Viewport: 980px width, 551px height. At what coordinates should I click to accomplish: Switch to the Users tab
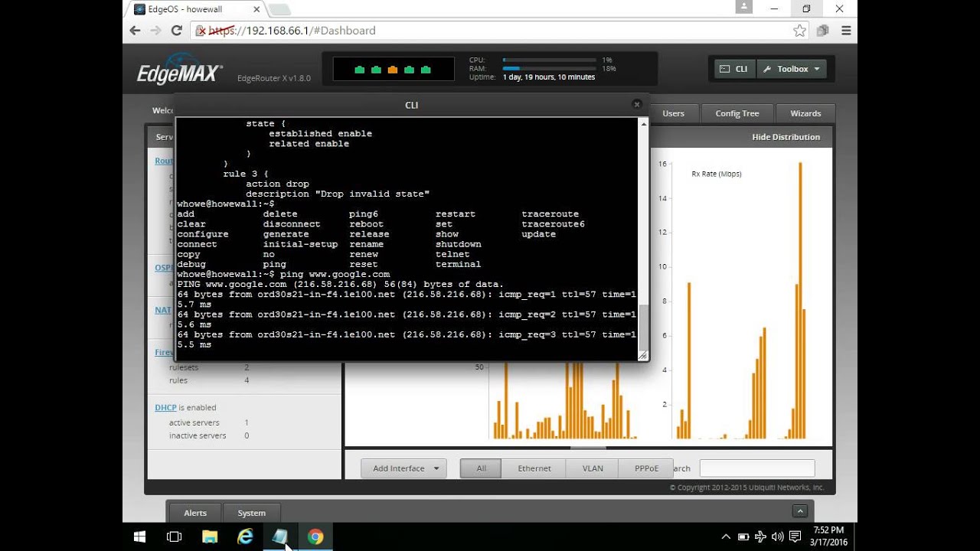673,113
